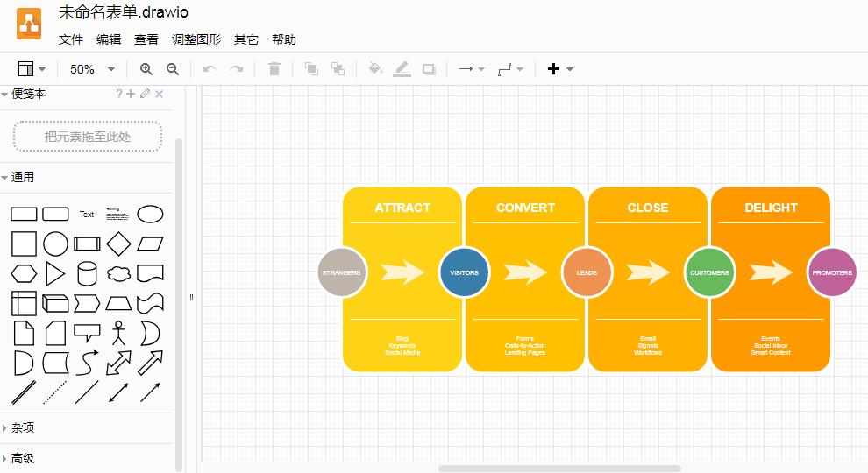Click the shadow toggle icon

click(429, 69)
